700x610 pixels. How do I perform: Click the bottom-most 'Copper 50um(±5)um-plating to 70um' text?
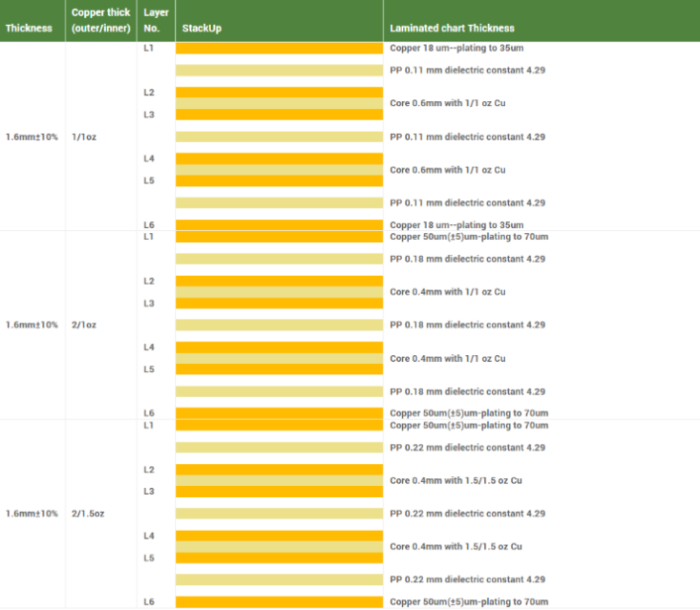469,601
